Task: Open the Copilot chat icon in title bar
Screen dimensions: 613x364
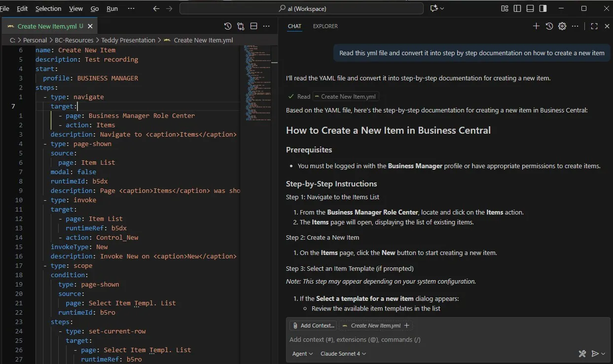Action: pyautogui.click(x=434, y=8)
